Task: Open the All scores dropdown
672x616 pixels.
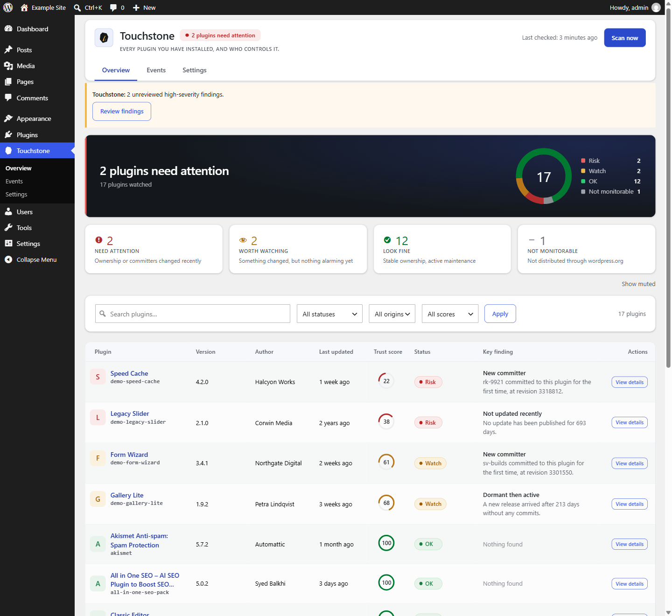Action: (x=450, y=314)
